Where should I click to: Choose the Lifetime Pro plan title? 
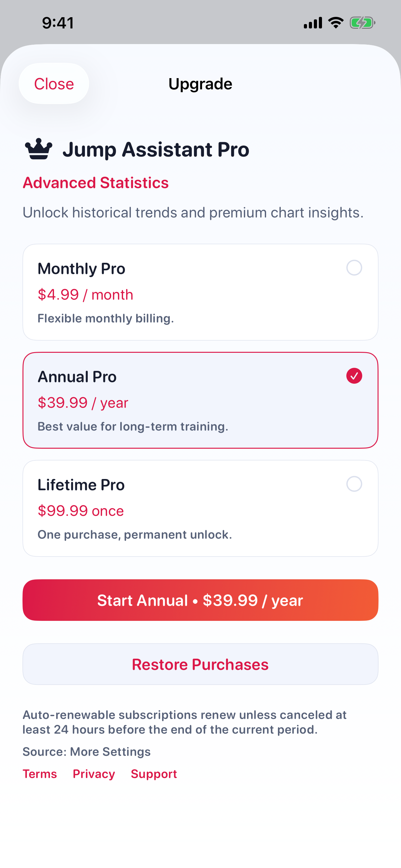81,485
